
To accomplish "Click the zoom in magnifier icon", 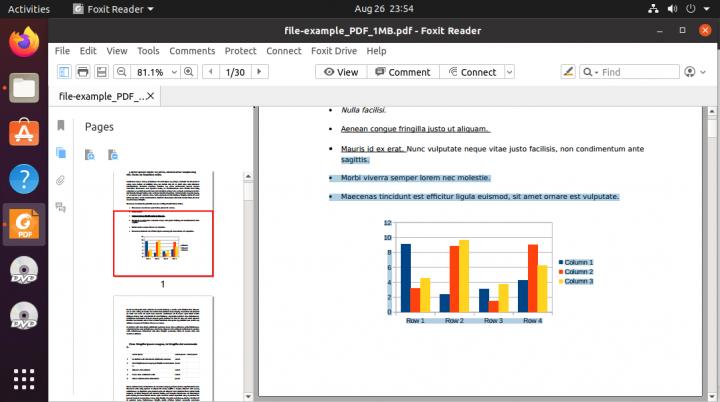I will click(187, 72).
